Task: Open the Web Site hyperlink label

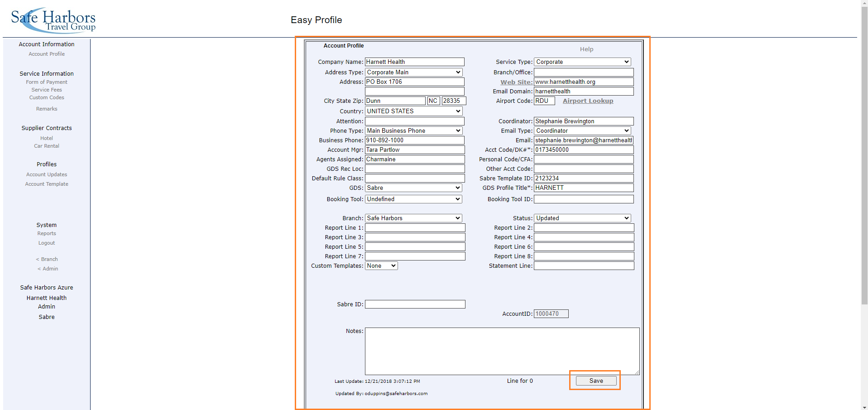Action: tap(516, 82)
